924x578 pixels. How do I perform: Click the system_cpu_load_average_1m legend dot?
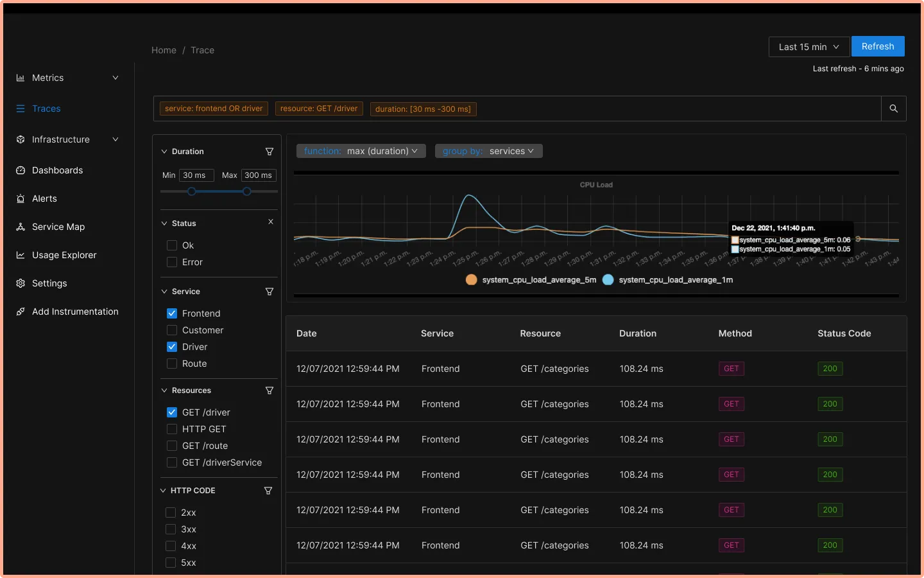coord(608,279)
